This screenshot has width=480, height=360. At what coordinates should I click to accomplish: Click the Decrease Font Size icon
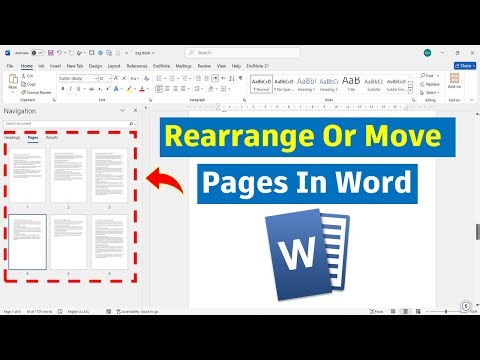(124, 78)
